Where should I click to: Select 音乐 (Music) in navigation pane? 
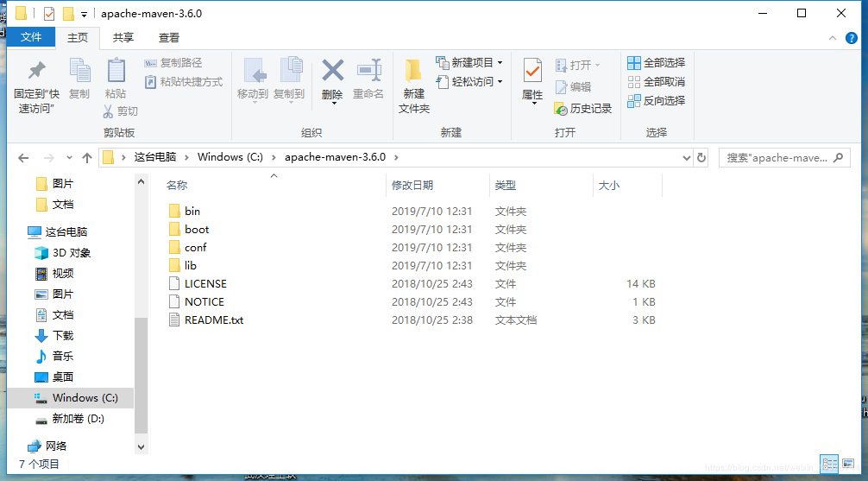click(62, 357)
